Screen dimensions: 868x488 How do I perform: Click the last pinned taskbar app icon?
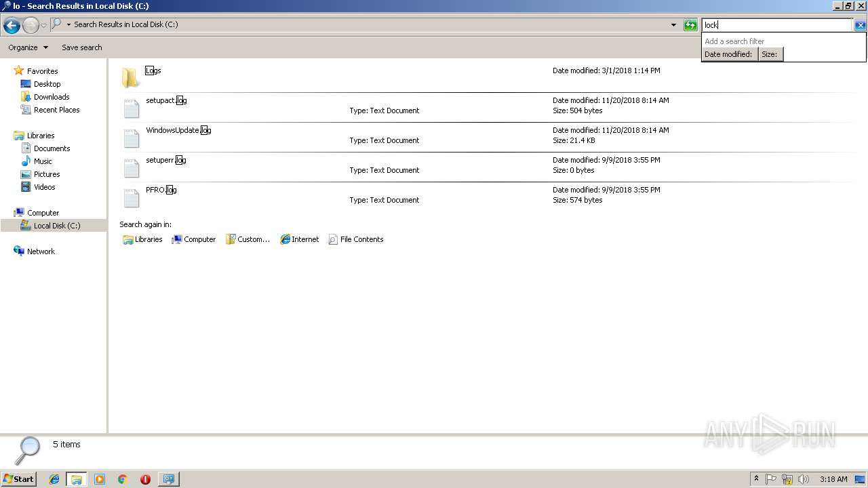tap(168, 479)
